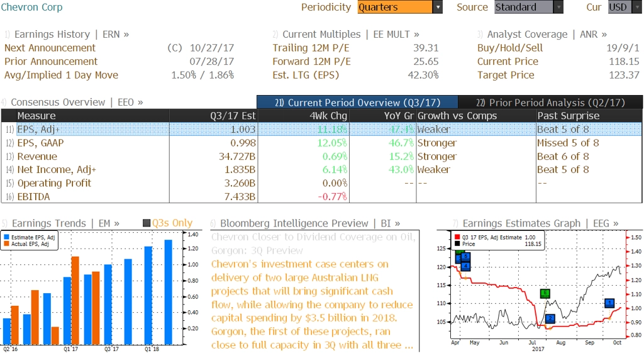Viewport: 644px width, 353px height.
Task: Open the Chevron Closer to Dividend Coverage headline
Action: (x=313, y=244)
